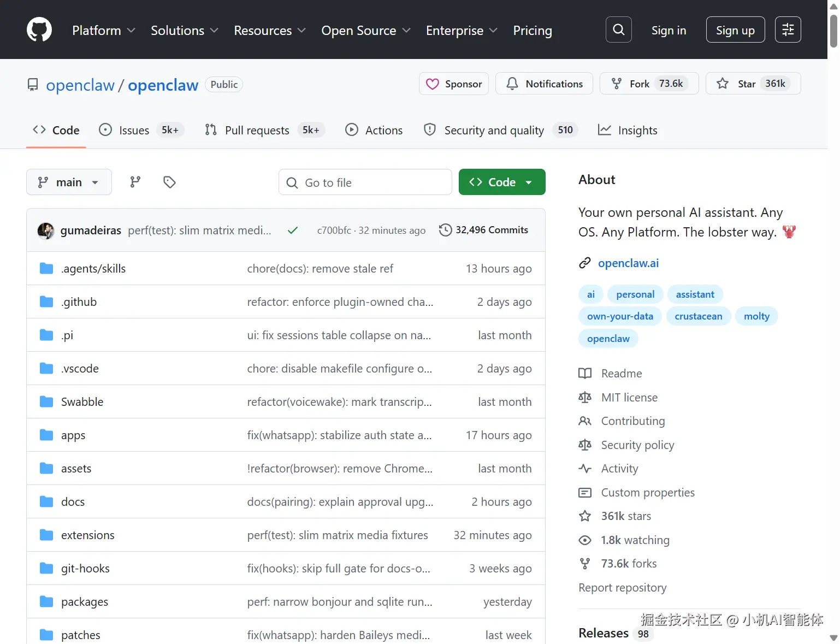Click the page vertical scrollbar thumb
Viewport: 840px width, 644px height.
point(833,31)
